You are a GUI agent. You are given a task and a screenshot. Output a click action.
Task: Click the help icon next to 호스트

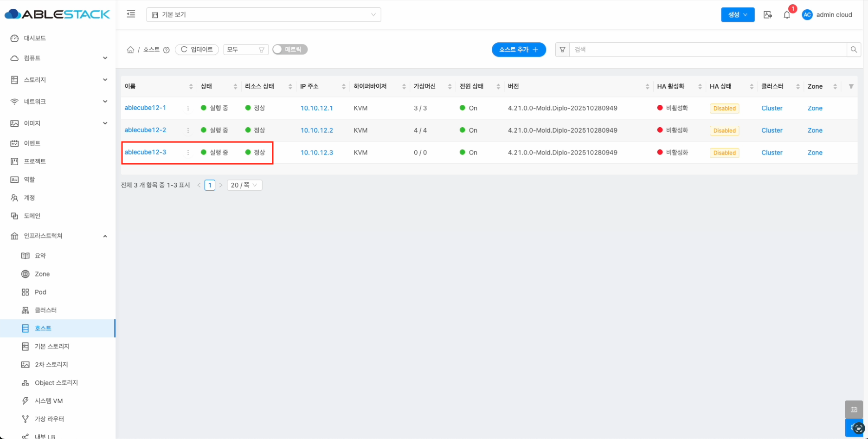(x=166, y=50)
